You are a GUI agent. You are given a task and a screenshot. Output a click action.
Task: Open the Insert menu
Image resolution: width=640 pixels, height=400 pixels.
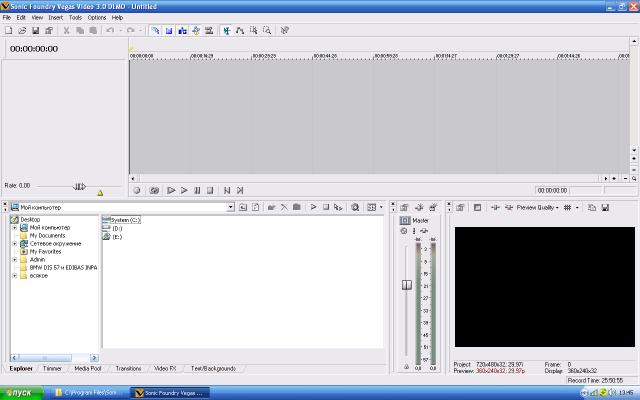point(55,17)
